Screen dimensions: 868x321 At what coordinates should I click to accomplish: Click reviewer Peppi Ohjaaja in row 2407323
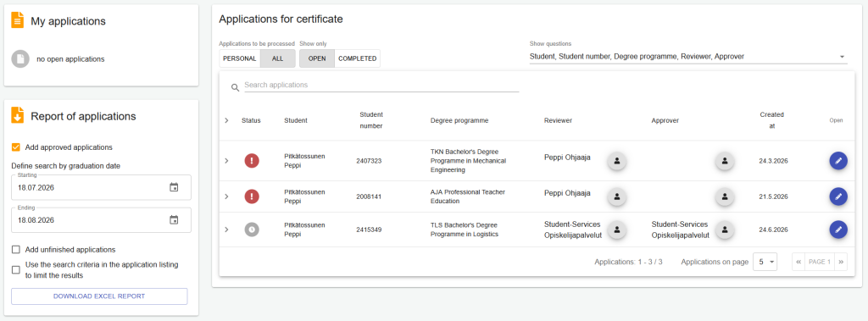point(567,158)
